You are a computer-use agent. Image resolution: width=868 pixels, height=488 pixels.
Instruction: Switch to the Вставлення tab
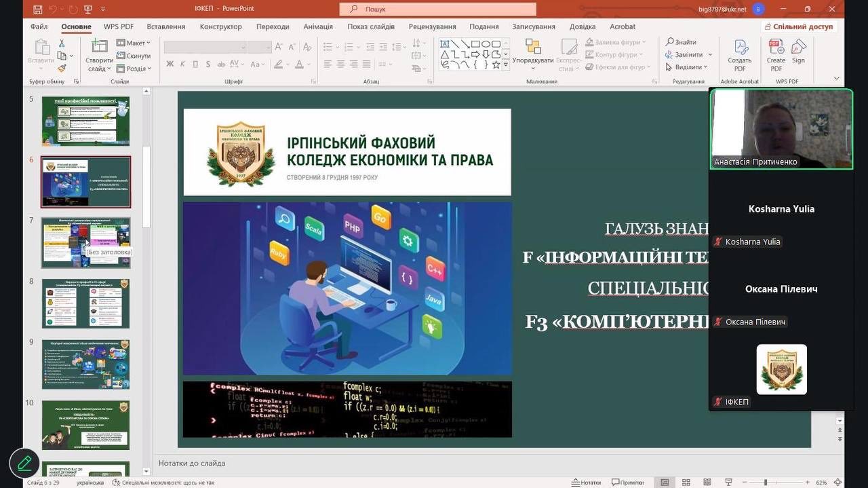click(166, 26)
